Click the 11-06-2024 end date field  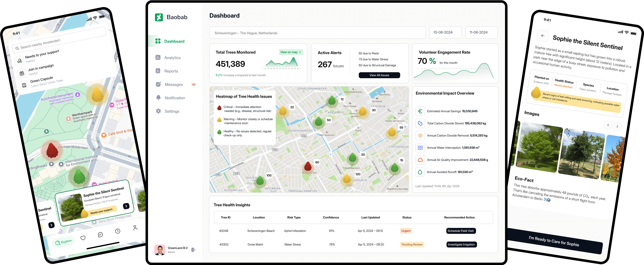coord(481,33)
